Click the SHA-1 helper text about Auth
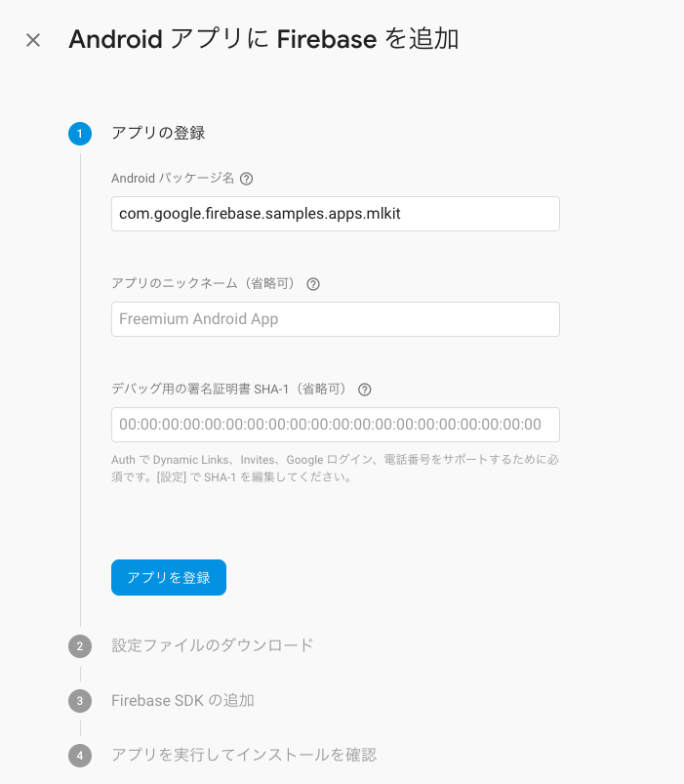The width and height of the screenshot is (684, 784). (335, 468)
